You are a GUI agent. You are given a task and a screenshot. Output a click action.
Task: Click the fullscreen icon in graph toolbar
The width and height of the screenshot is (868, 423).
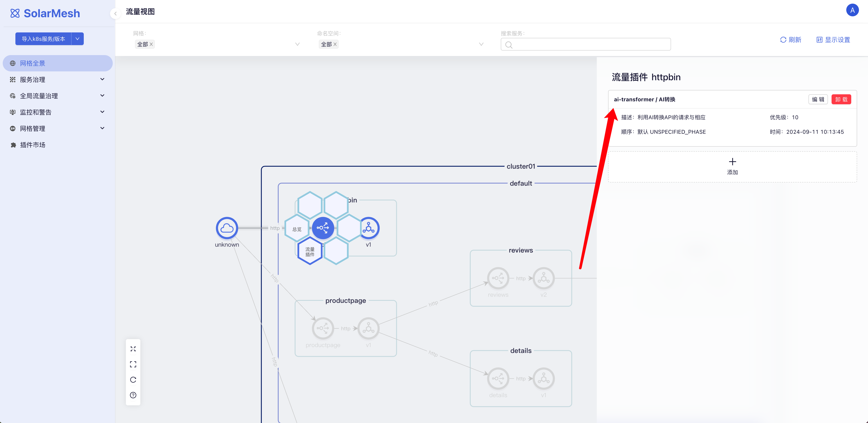click(x=133, y=364)
